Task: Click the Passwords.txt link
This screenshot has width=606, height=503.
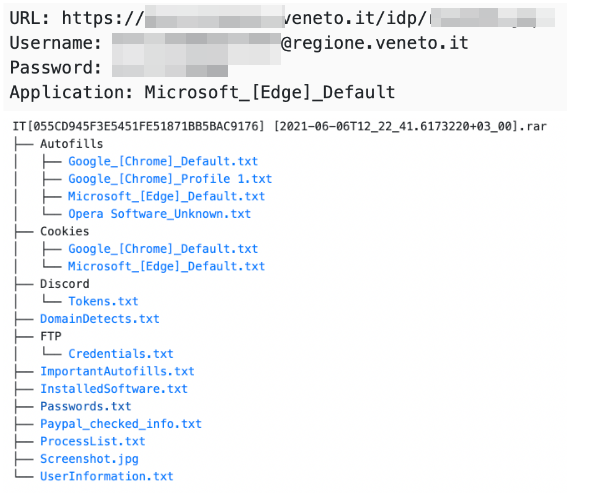Action: coord(85,406)
